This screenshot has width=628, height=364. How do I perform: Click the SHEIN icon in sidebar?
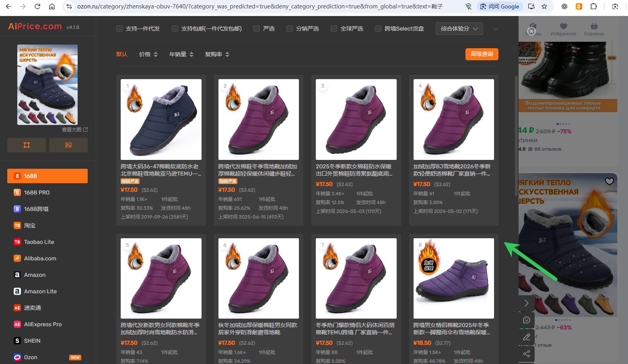click(17, 341)
